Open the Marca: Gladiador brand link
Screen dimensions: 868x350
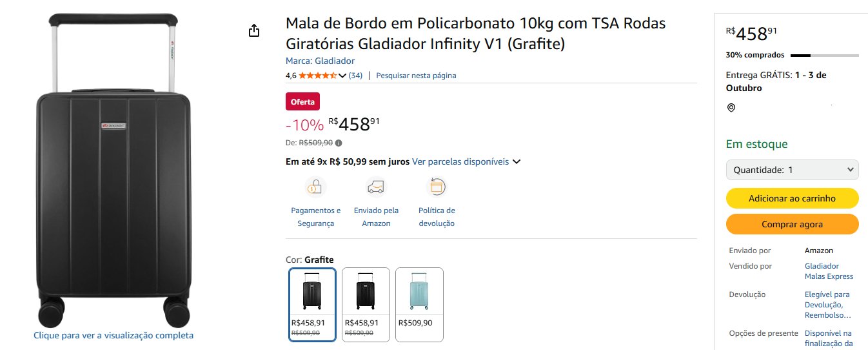[x=320, y=61]
